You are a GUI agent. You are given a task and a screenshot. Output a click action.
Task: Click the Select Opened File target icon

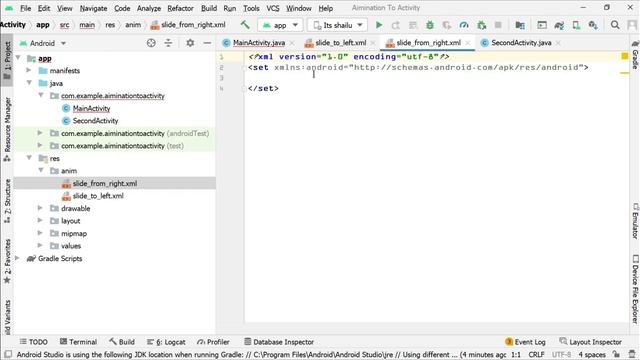pyautogui.click(x=151, y=43)
